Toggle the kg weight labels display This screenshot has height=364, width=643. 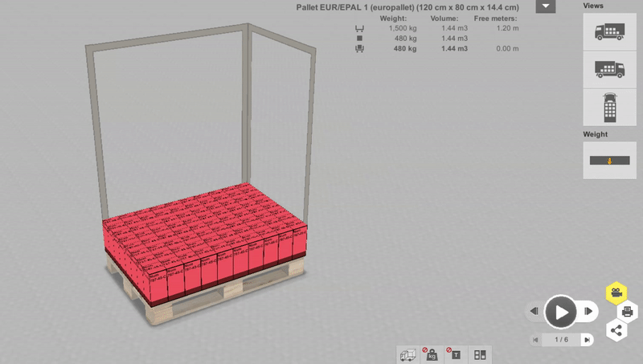(432, 354)
